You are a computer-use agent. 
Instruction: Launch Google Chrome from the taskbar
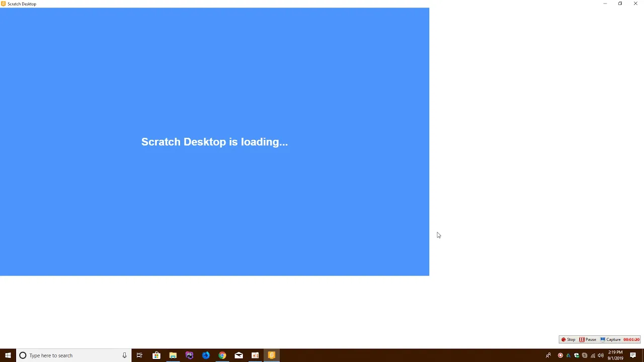[x=222, y=355]
